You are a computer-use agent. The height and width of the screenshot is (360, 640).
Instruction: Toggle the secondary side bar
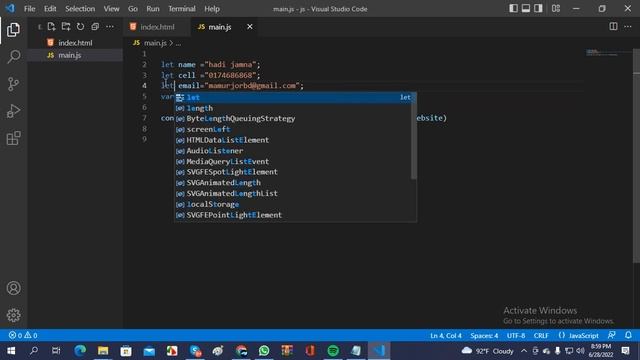pyautogui.click(x=538, y=9)
